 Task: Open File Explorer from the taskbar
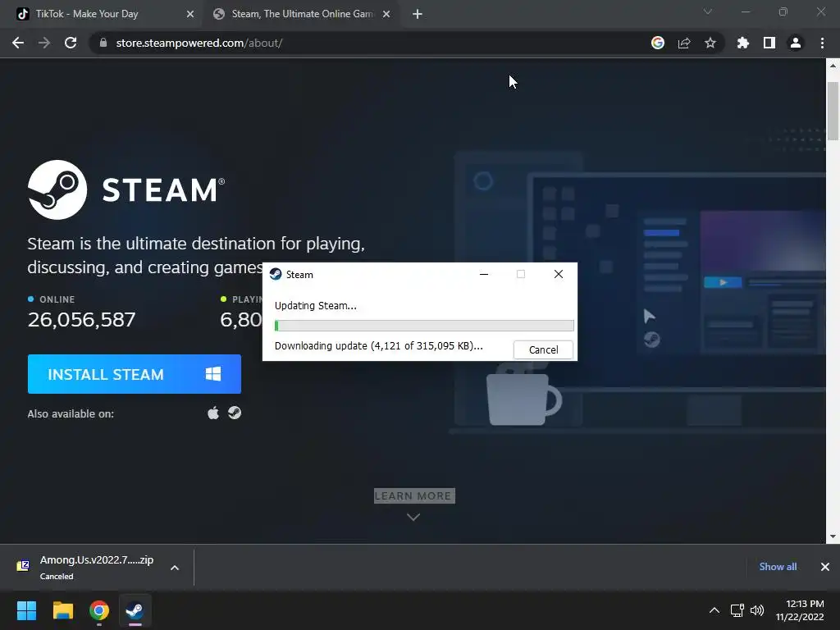click(62, 610)
